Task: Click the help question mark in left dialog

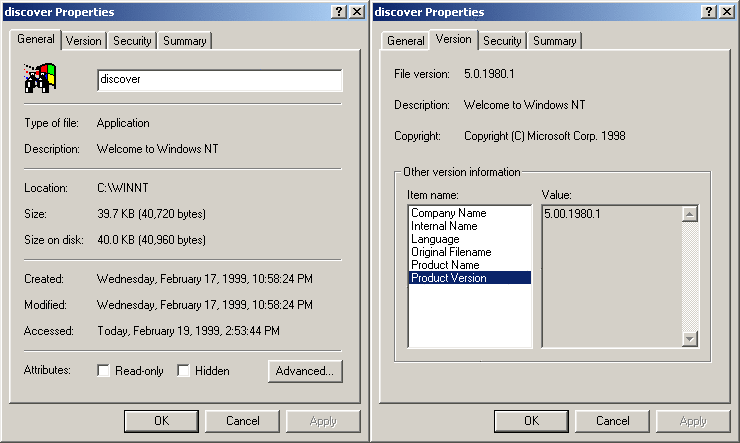Action: coord(339,12)
